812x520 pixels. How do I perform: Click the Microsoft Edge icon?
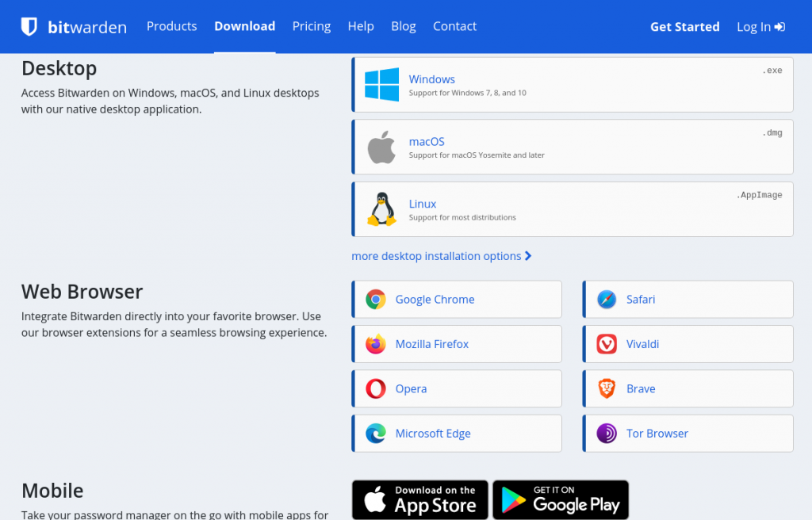375,434
